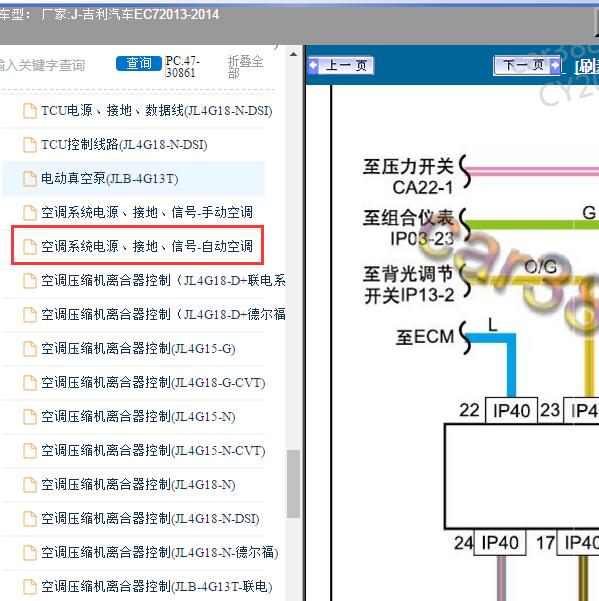599x601 pixels.
Task: Open 空调压缩机离合器控制(JL4G18-N-DSI) item
Action: pos(150,518)
